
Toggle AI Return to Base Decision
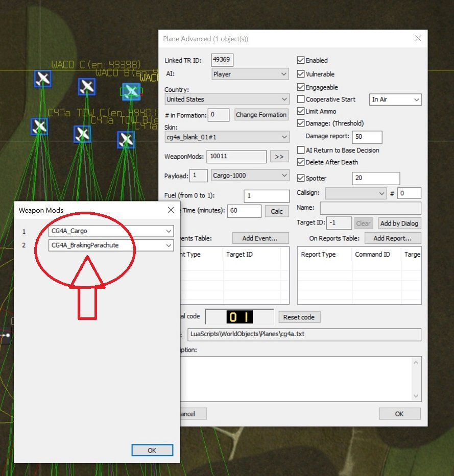click(x=301, y=150)
